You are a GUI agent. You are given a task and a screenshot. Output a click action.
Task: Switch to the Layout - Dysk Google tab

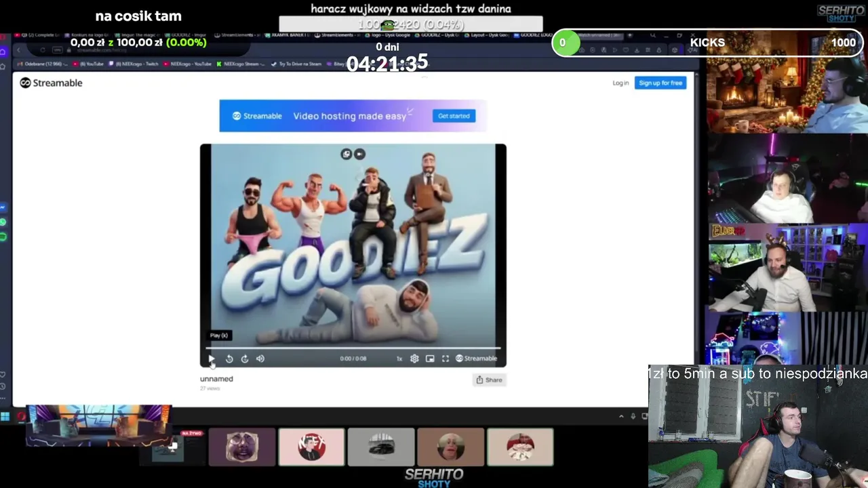(485, 35)
